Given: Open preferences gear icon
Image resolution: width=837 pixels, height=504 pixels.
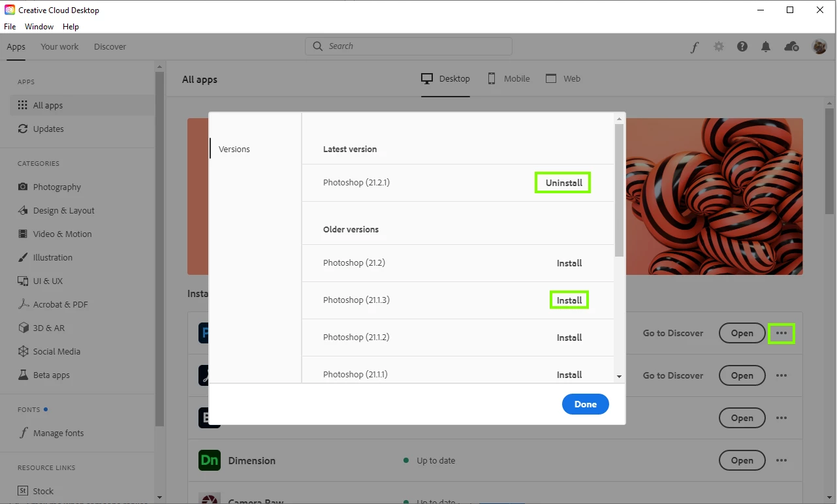Looking at the screenshot, I should coord(719,47).
